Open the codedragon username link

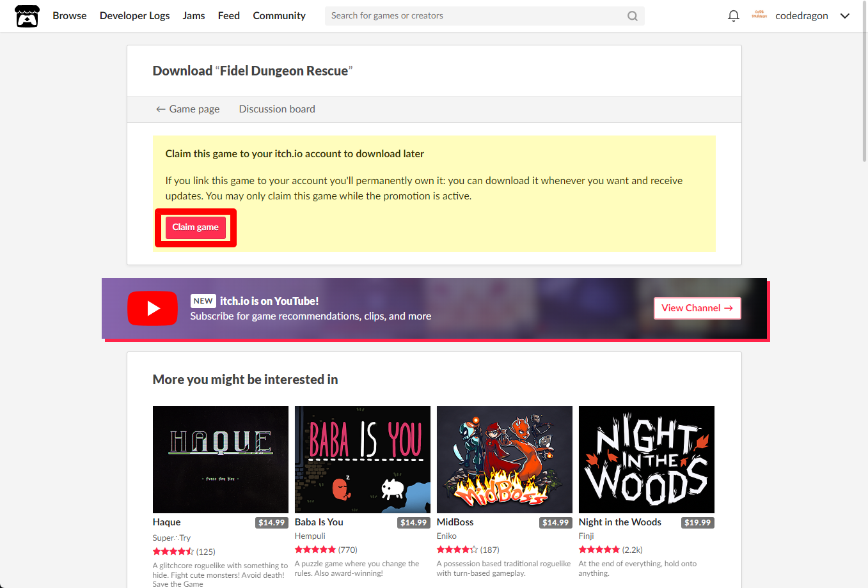click(801, 16)
